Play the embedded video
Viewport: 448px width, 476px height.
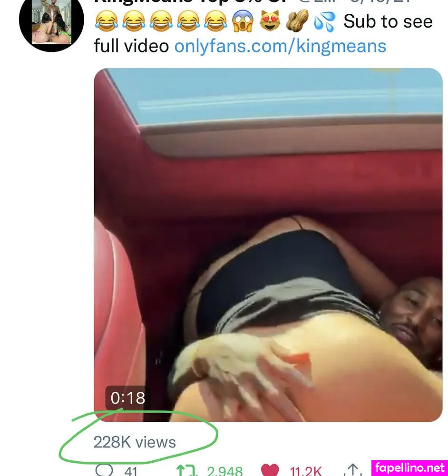point(268,245)
